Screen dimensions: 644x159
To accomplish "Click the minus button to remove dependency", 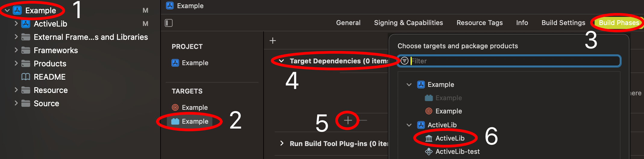I will pos(363,120).
